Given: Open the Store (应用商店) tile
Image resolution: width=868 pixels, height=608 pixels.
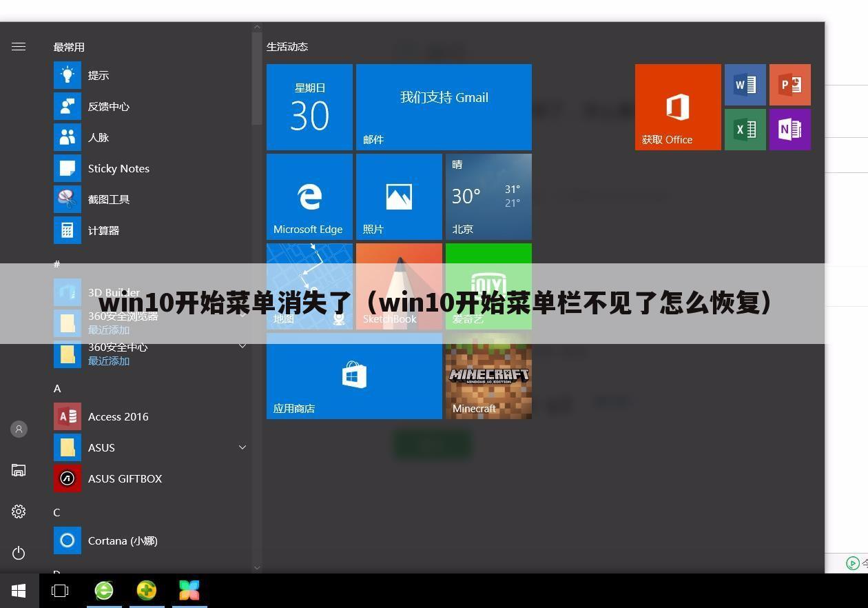Looking at the screenshot, I should click(x=354, y=376).
